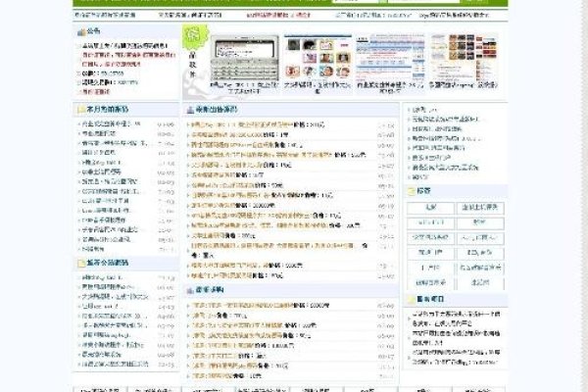The width and height of the screenshot is (588, 392).
Task: Click the folder icon of the lower left-column list header
Action: pos(79,263)
